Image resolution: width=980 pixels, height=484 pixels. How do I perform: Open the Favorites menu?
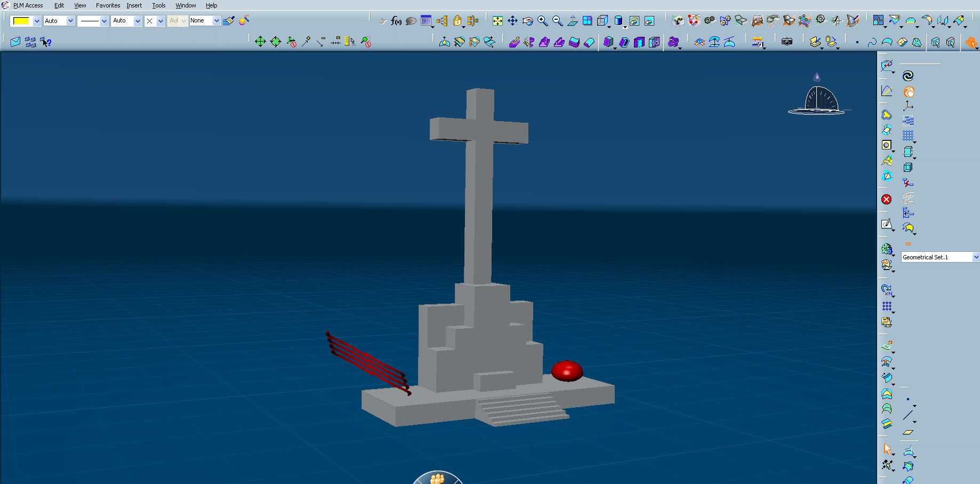click(x=108, y=5)
